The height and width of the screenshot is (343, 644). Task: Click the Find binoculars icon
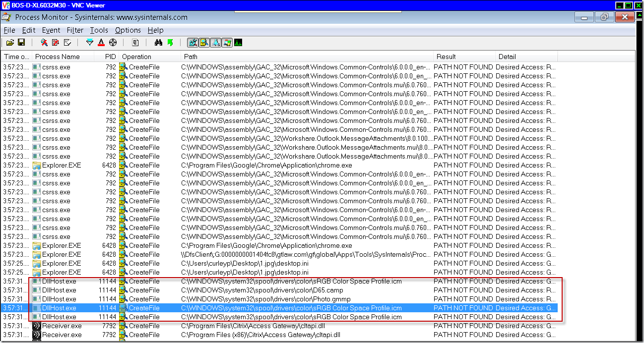pos(158,43)
